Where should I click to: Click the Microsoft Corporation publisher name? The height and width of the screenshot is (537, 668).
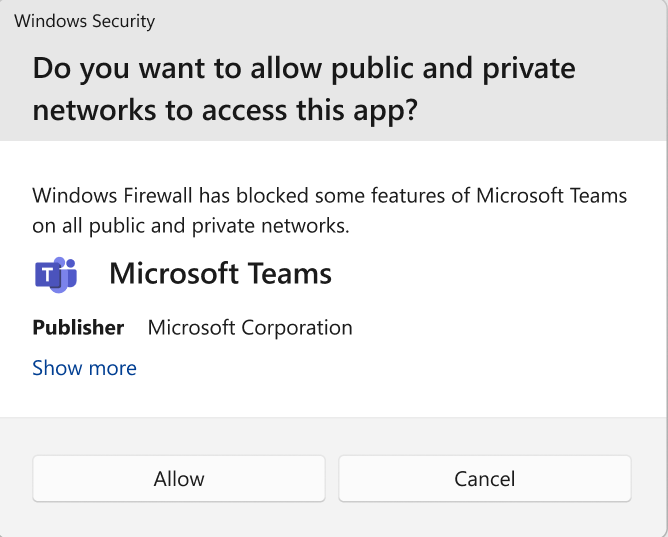pyautogui.click(x=250, y=328)
